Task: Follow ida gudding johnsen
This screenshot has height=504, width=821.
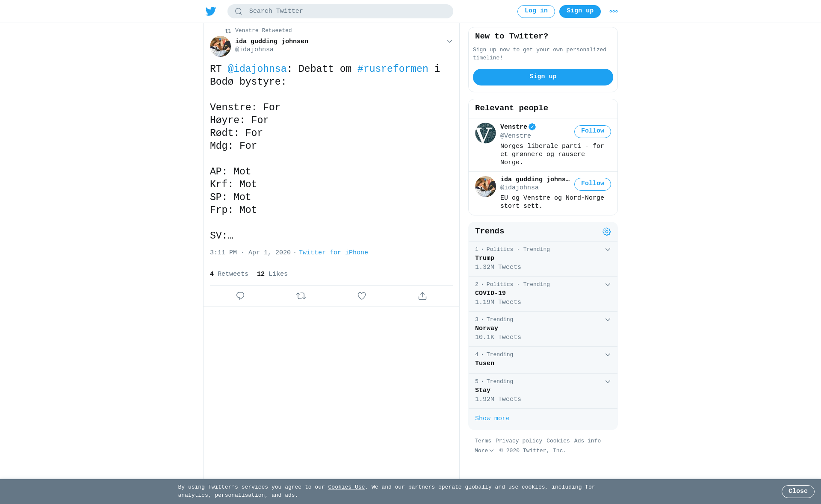Action: (x=593, y=184)
